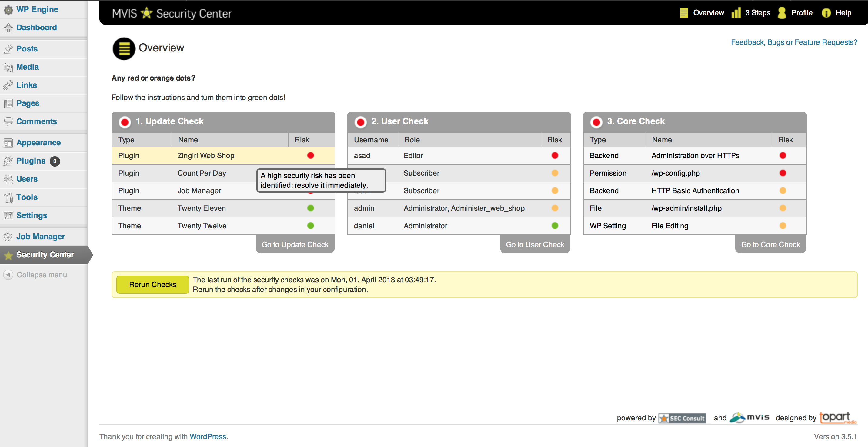
Task: Click HTTP Basic Authentication orange risk dot
Action: pyautogui.click(x=783, y=190)
